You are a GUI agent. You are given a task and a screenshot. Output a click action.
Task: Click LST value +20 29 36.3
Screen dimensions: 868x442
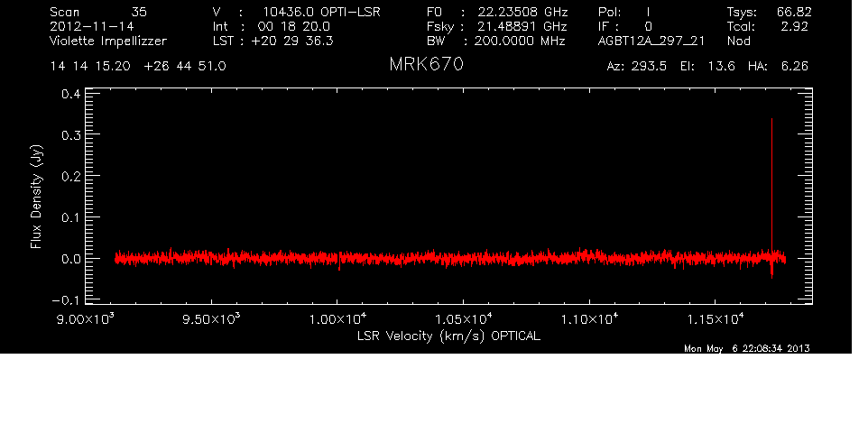(292, 41)
